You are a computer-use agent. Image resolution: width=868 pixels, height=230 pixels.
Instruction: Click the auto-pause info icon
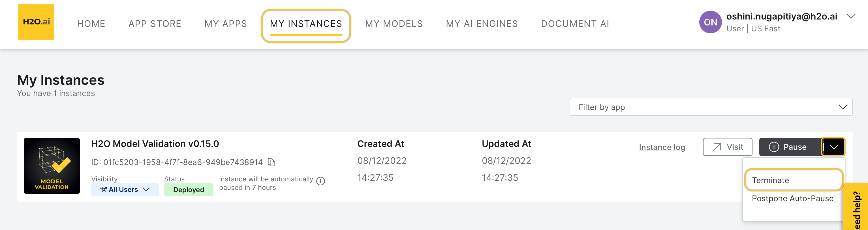(x=320, y=181)
